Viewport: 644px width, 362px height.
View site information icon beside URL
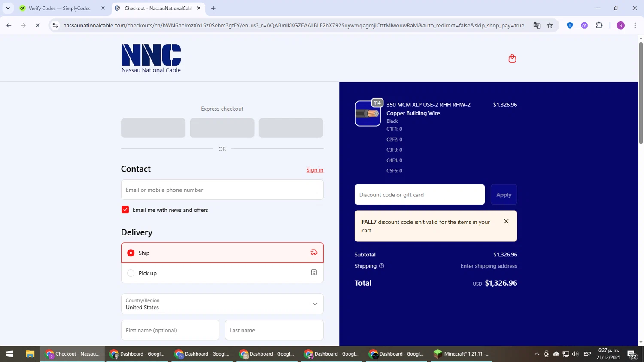tap(55, 25)
